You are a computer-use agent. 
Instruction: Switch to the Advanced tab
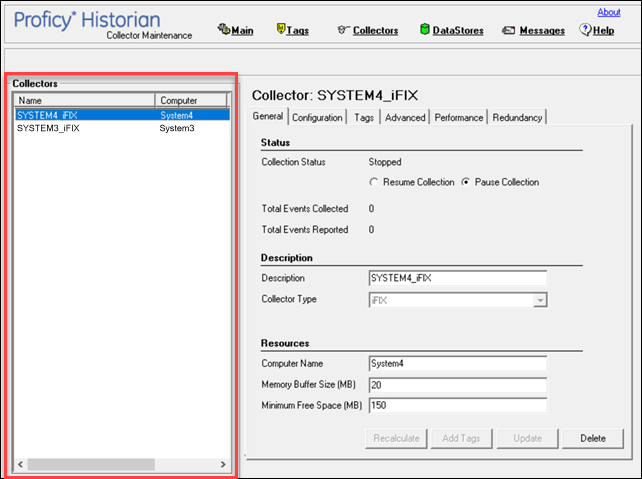coord(405,117)
